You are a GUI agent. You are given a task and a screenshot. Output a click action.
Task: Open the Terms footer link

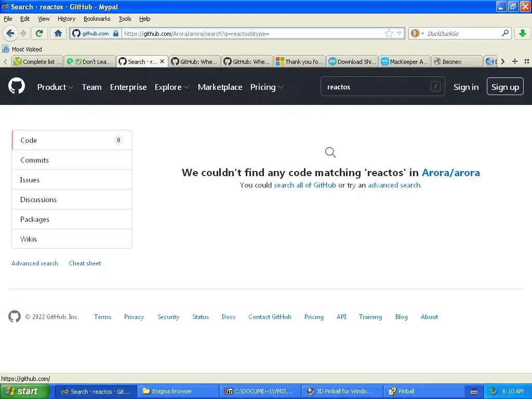pyautogui.click(x=102, y=317)
